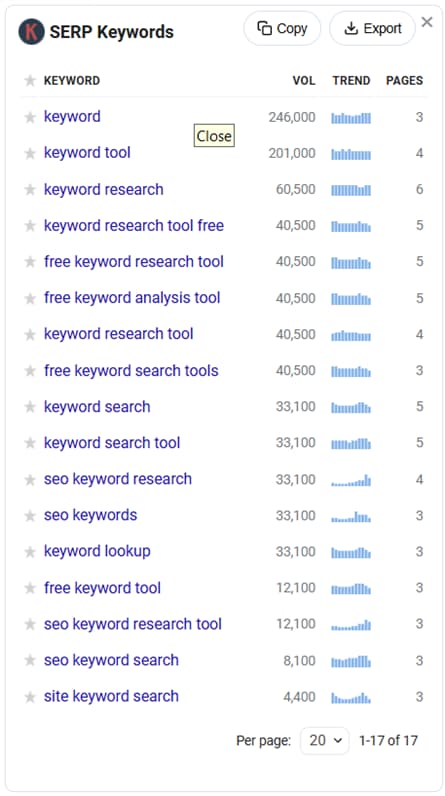Sort by the KEYWORD column header
This screenshot has width=445, height=796.
tap(72, 80)
